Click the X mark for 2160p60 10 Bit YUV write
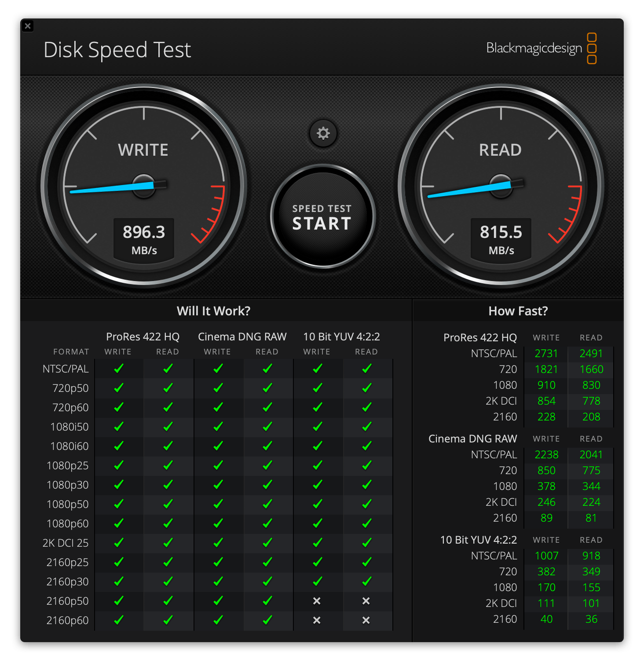This screenshot has height=665, width=644. tap(316, 620)
